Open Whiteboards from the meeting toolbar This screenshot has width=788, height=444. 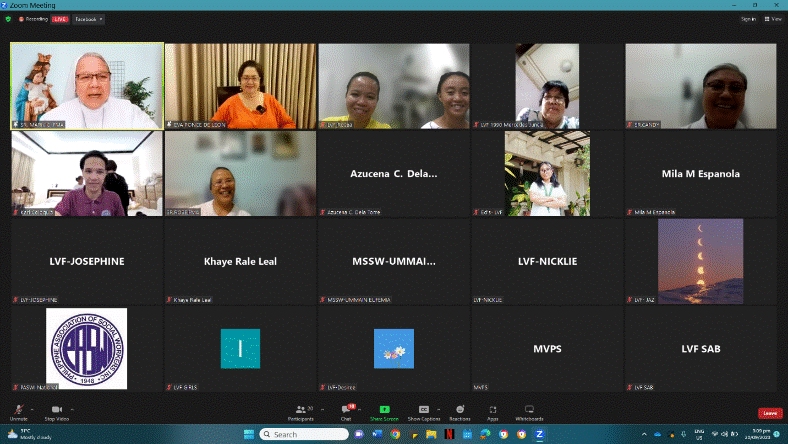point(529,410)
